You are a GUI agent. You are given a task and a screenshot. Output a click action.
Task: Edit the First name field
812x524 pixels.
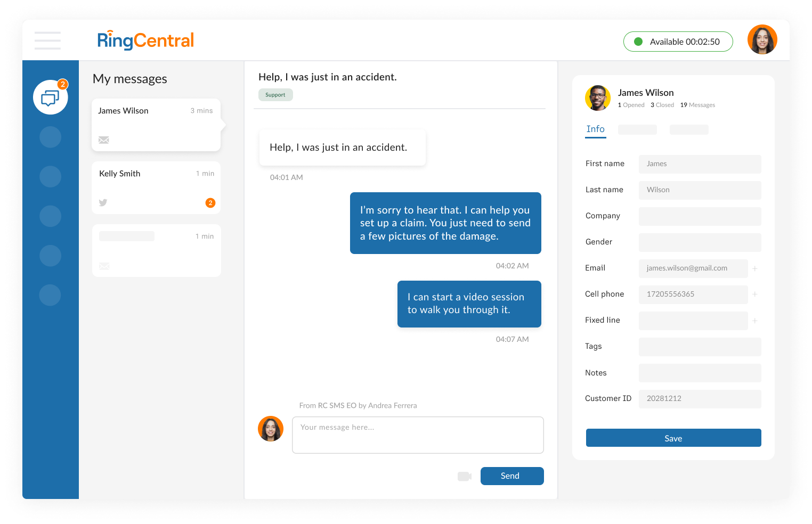tap(700, 164)
